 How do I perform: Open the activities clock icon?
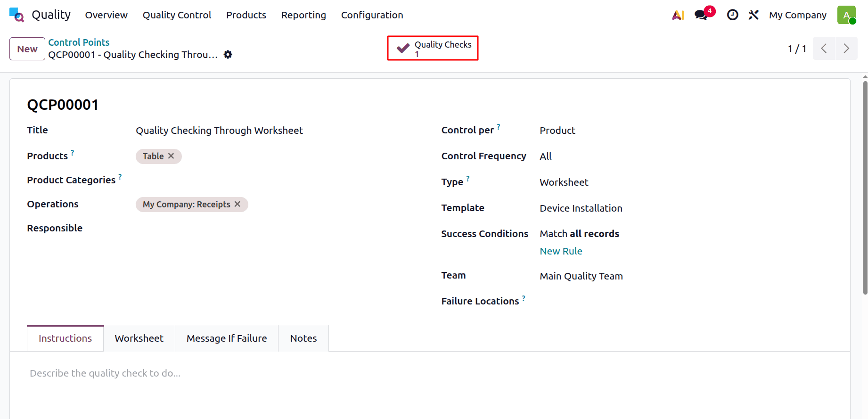732,15
